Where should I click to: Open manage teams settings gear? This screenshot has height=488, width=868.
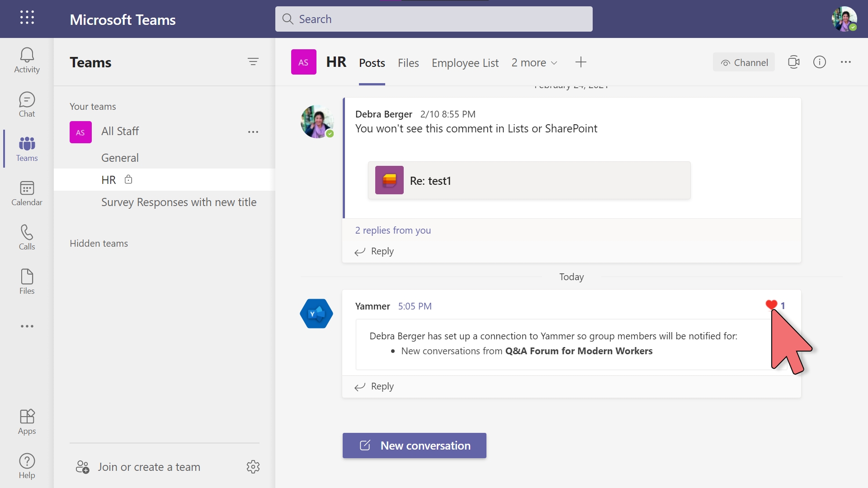(253, 467)
